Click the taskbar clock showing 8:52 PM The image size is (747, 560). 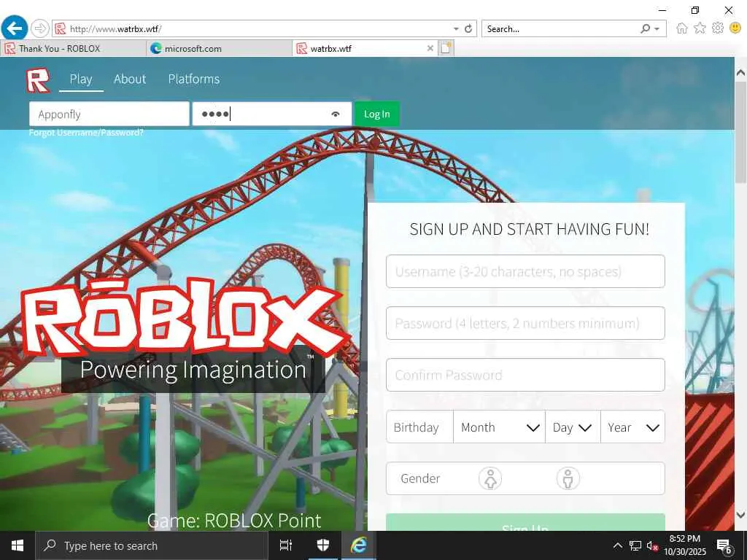point(685,545)
